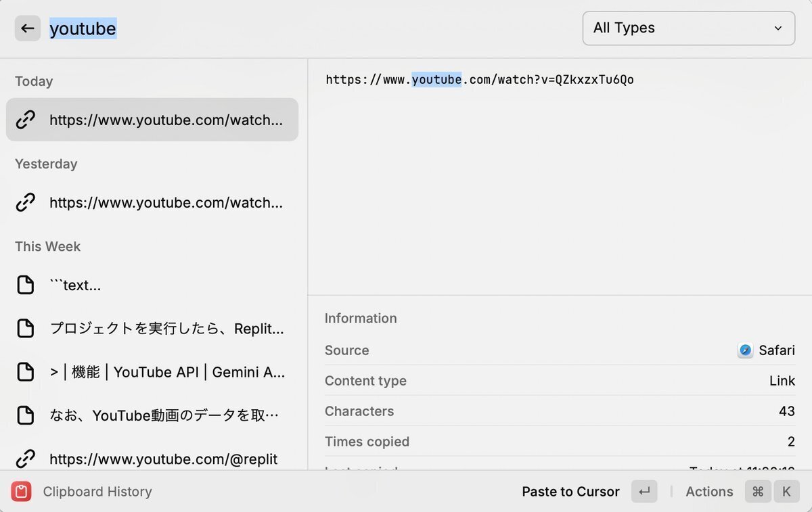Click link icon beside youtube.com/@replit entry
This screenshot has height=512, width=812.
point(26,459)
